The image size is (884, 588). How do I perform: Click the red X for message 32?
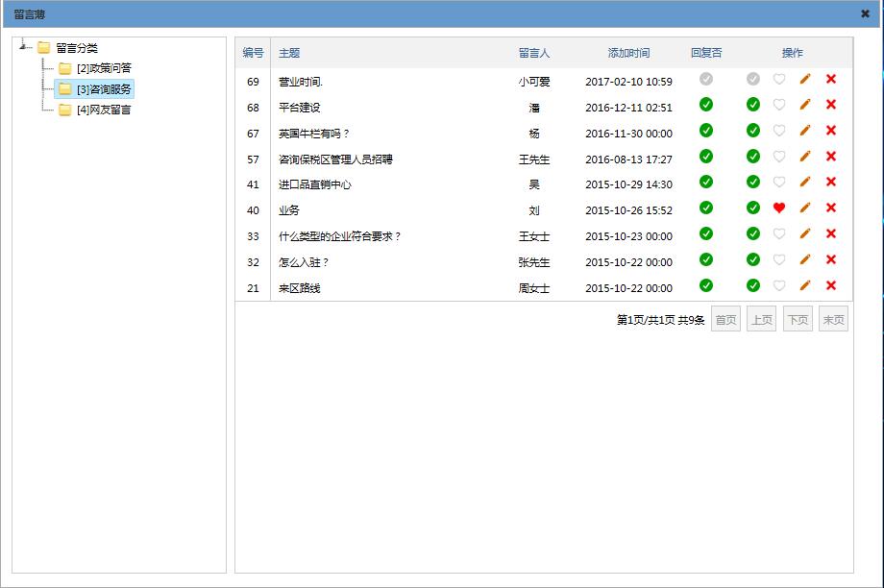point(831,259)
